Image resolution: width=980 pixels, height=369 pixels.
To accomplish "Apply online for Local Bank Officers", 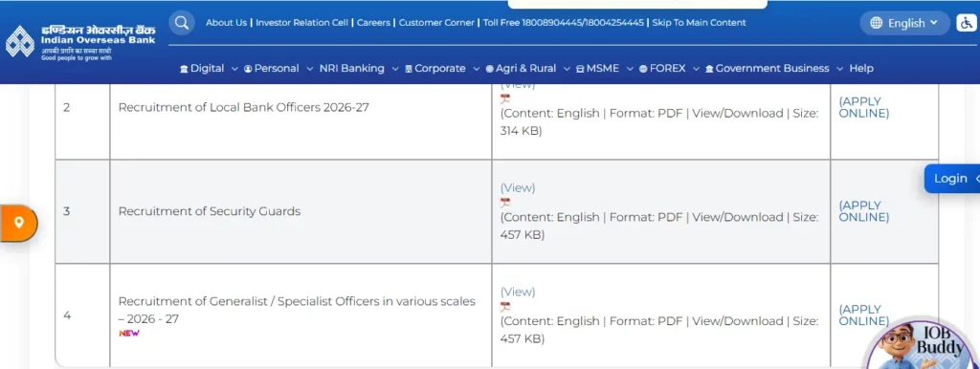I will 864,107.
